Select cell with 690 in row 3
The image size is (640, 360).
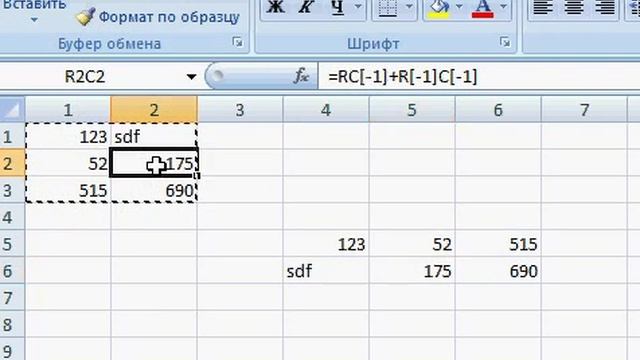click(154, 190)
